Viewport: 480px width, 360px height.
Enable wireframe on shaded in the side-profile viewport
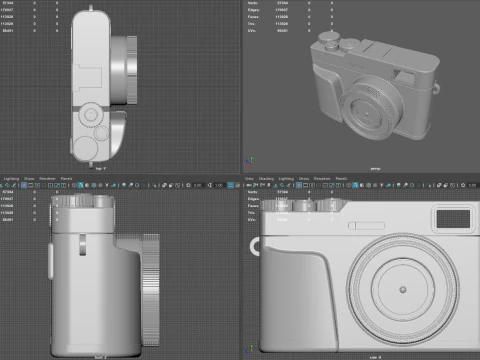(x=94, y=185)
